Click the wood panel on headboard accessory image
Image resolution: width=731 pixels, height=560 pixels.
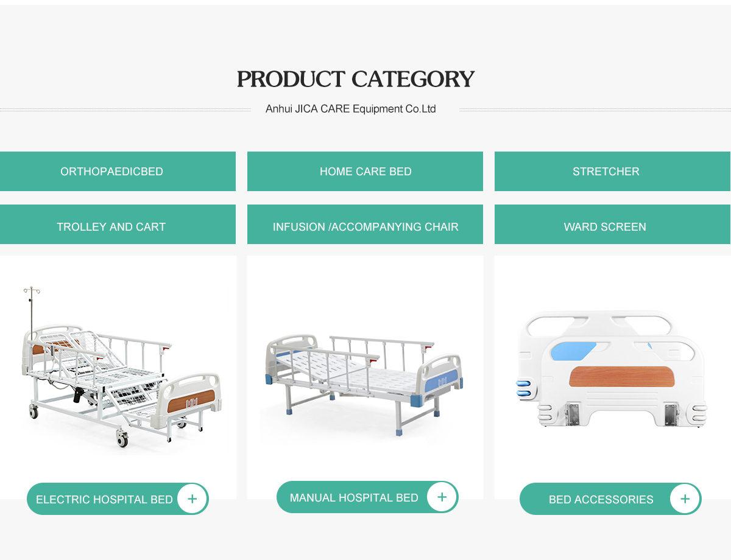click(x=622, y=376)
